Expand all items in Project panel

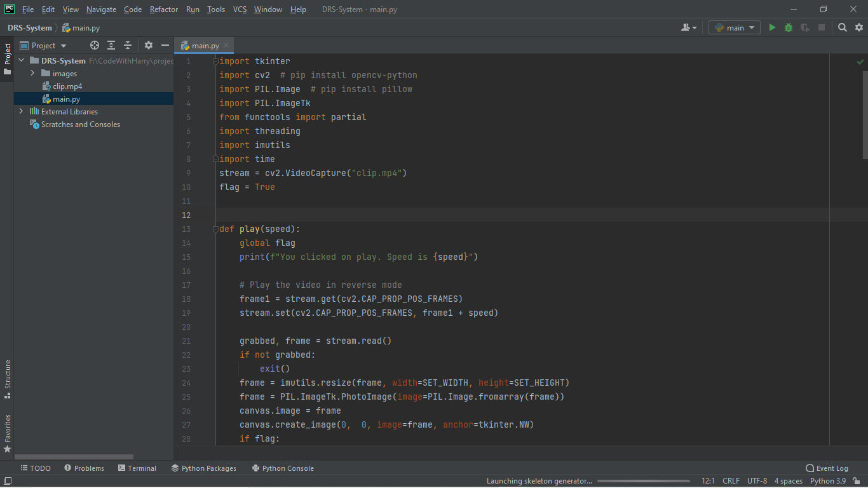tap(111, 45)
